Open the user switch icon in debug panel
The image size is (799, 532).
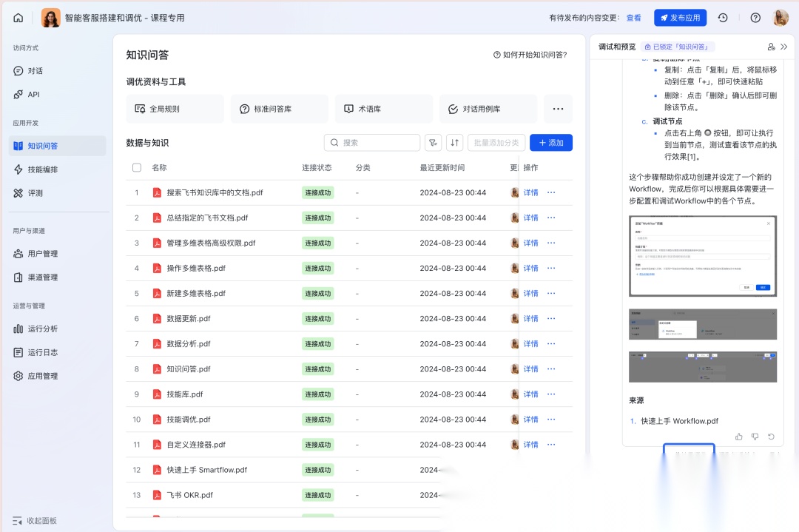771,47
